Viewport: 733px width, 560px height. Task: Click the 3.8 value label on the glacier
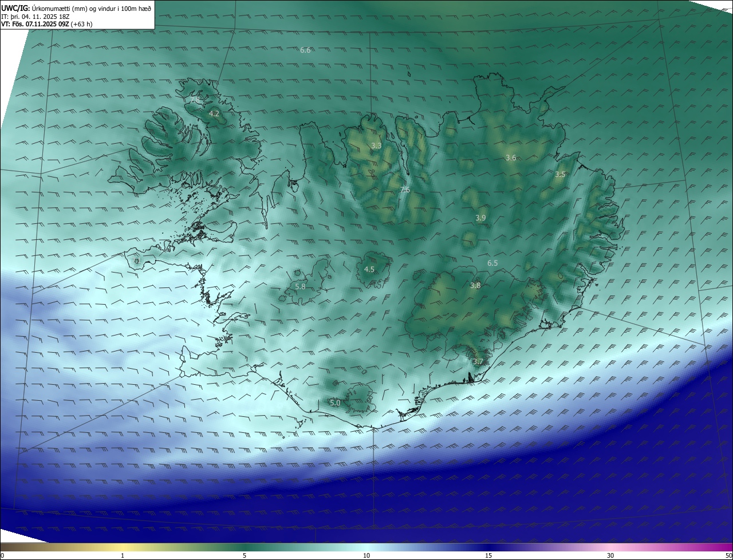point(475,285)
